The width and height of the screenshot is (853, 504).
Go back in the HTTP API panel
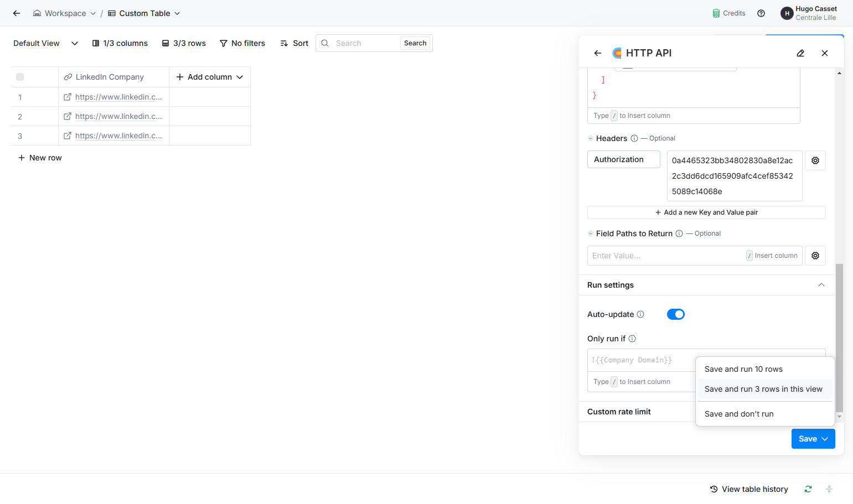(598, 53)
